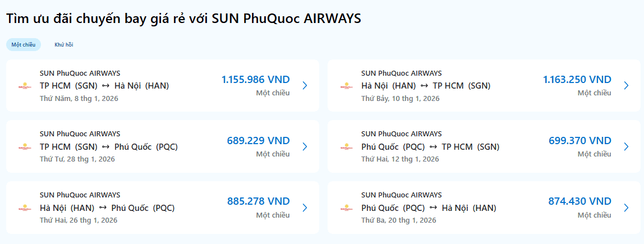
Task: Click the 689.229 VND price
Action: [x=258, y=141]
